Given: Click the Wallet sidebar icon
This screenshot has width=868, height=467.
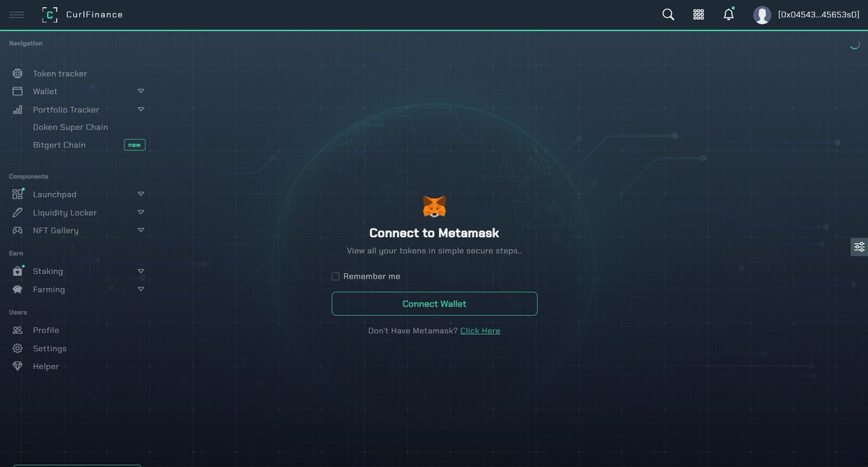Looking at the screenshot, I should click(x=17, y=92).
